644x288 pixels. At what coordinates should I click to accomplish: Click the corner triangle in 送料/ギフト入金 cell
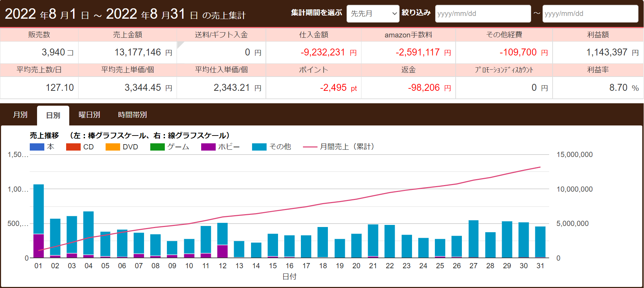[x=179, y=44]
